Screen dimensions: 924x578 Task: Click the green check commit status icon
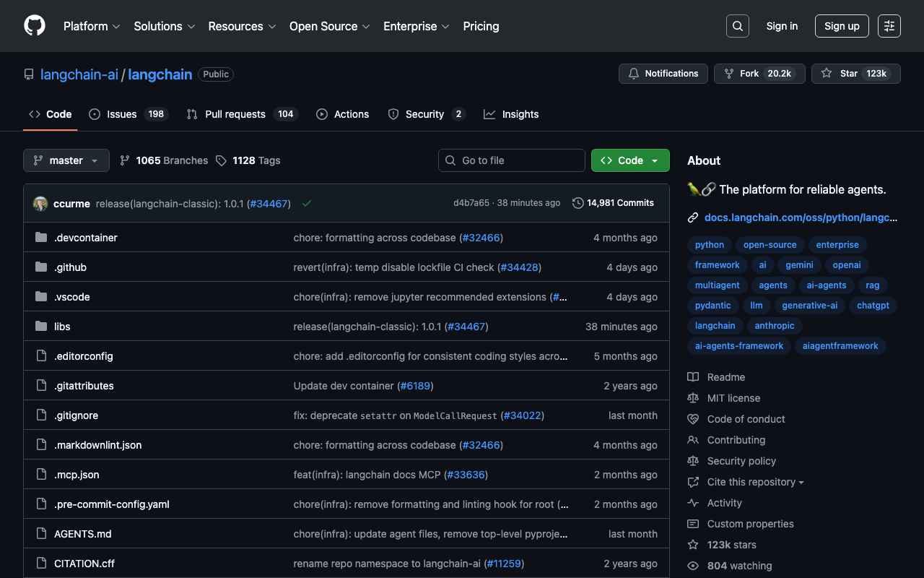coord(307,204)
